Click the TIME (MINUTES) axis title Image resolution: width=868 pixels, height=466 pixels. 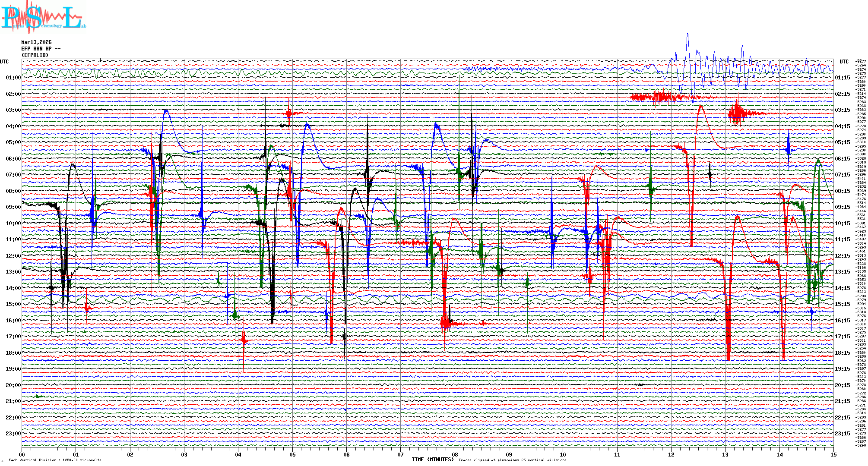coord(432,460)
